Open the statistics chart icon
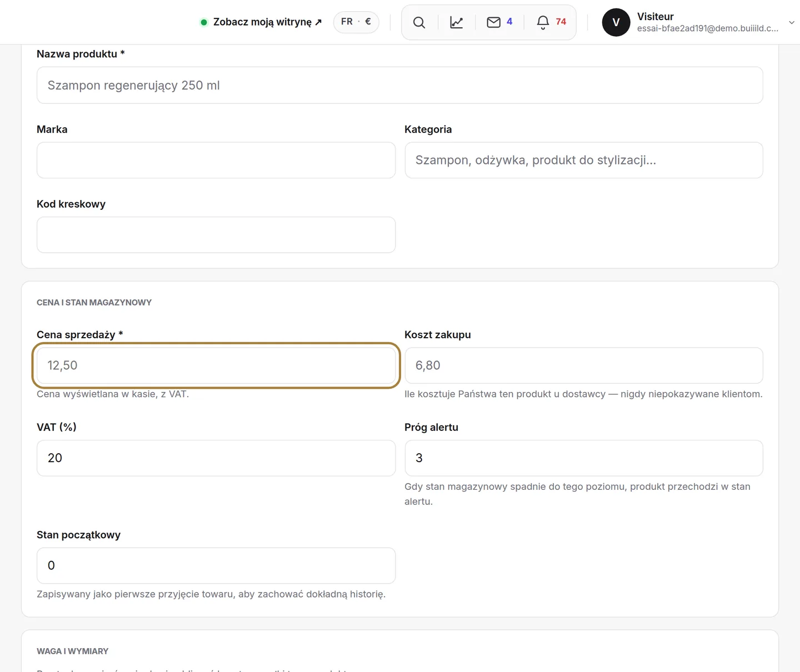Image resolution: width=800 pixels, height=672 pixels. point(457,22)
